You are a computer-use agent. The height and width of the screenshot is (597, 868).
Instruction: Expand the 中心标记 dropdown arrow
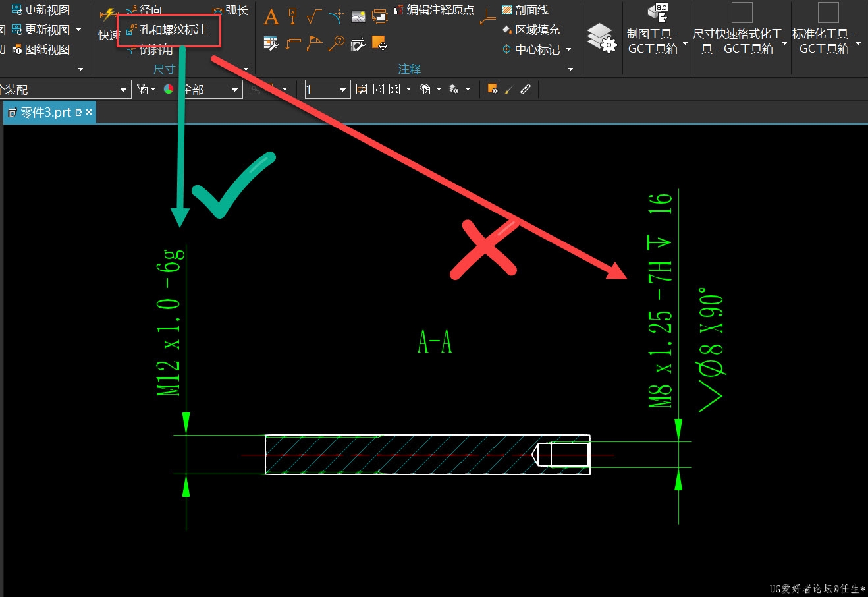click(x=569, y=49)
